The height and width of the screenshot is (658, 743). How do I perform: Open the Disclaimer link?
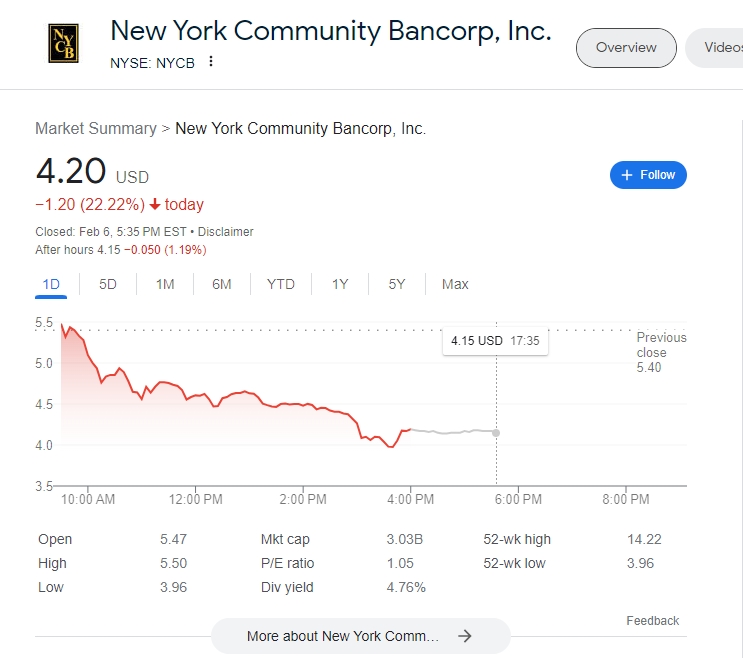click(226, 232)
